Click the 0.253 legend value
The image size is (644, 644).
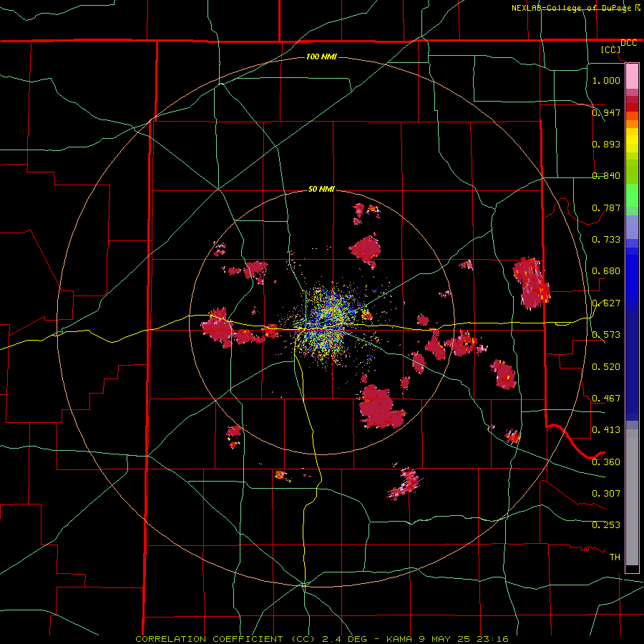coord(606,525)
